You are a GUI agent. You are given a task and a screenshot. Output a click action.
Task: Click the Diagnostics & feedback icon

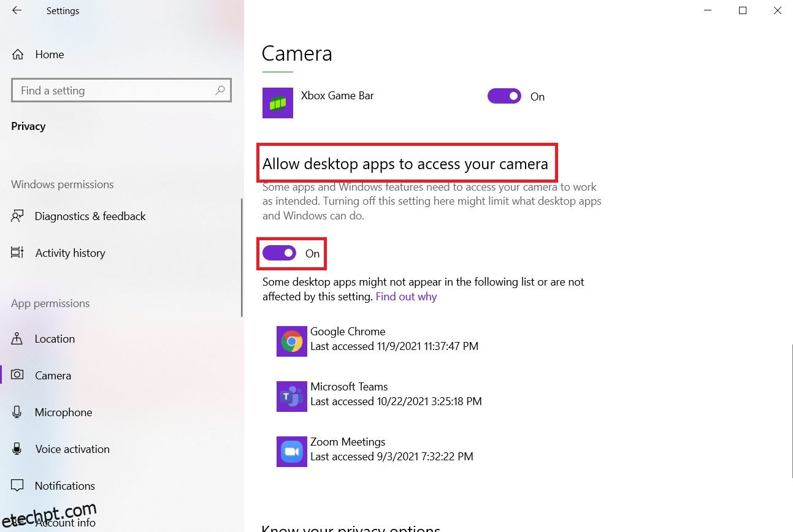coord(17,216)
